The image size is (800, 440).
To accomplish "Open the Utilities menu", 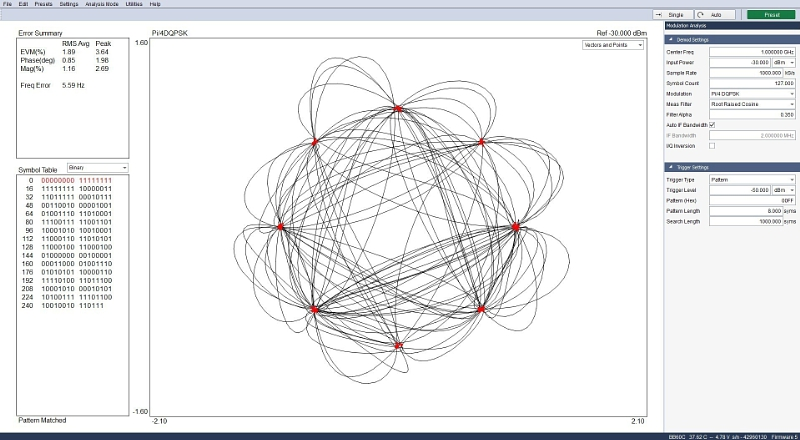I will [x=135, y=4].
